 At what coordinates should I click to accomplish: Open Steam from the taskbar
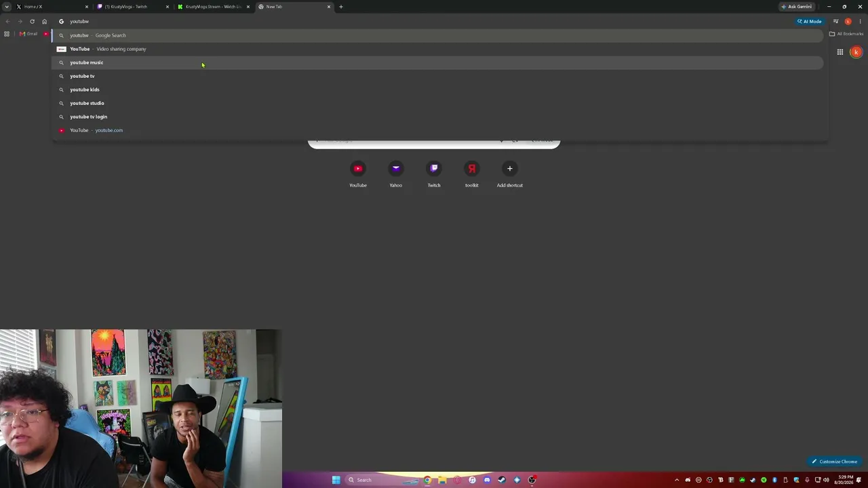(502, 480)
